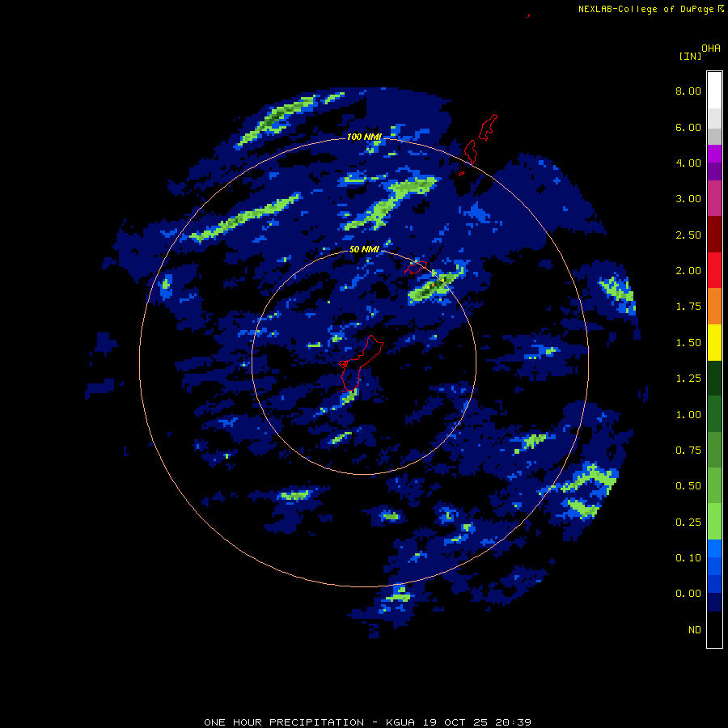Click the '100 NMI' range ring label
The width and height of the screenshot is (728, 728).
(364, 137)
